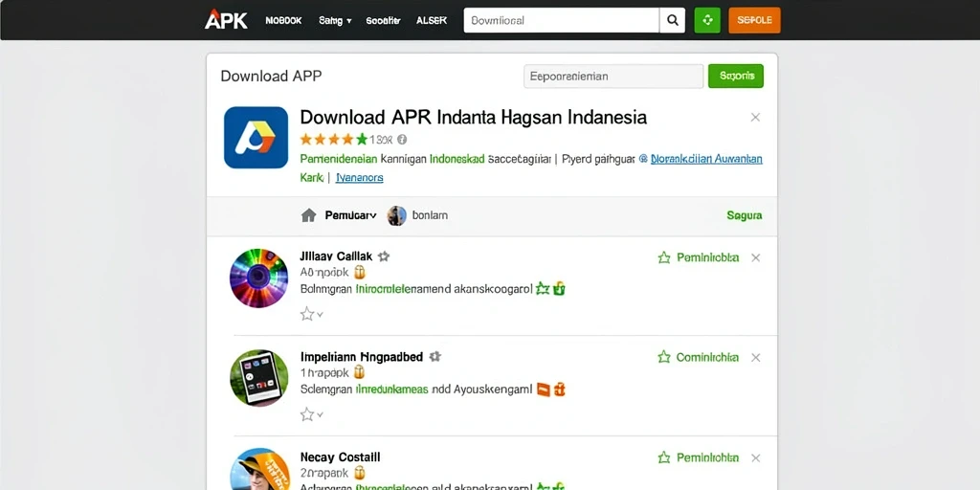The width and height of the screenshot is (980, 490).
Task: Open Download APR Indanta Hagsan Indonesia title
Action: 473,117
